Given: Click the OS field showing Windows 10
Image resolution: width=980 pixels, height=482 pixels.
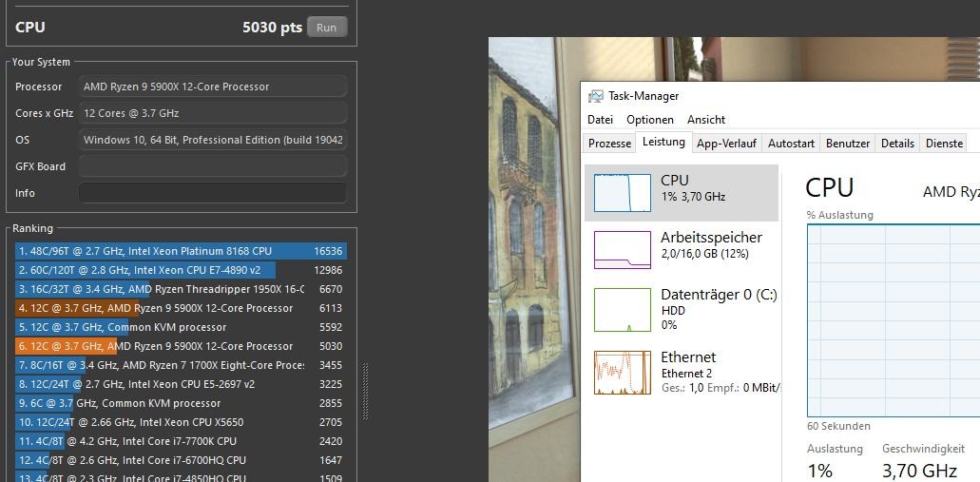Looking at the screenshot, I should coord(213,140).
